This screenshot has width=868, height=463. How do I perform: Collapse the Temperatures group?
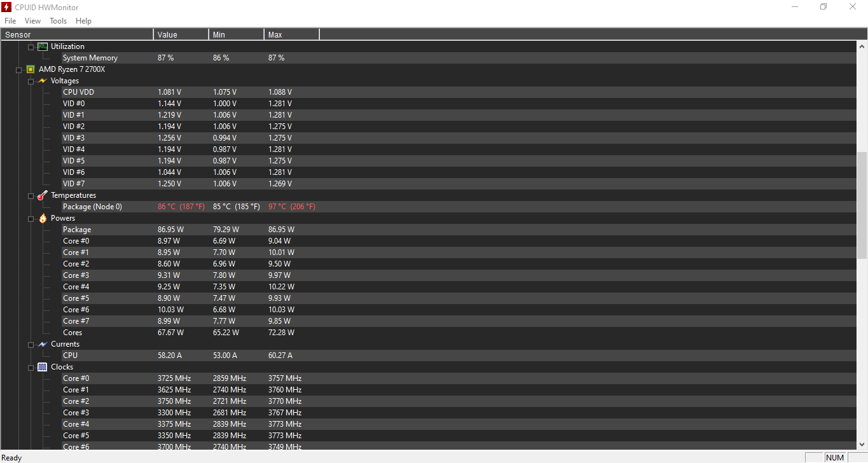(31, 196)
